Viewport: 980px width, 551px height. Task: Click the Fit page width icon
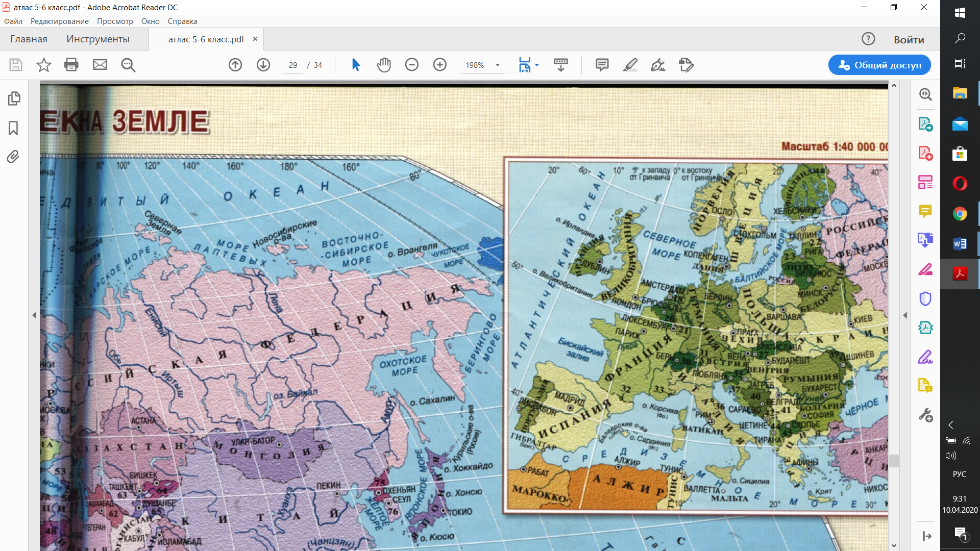(525, 65)
